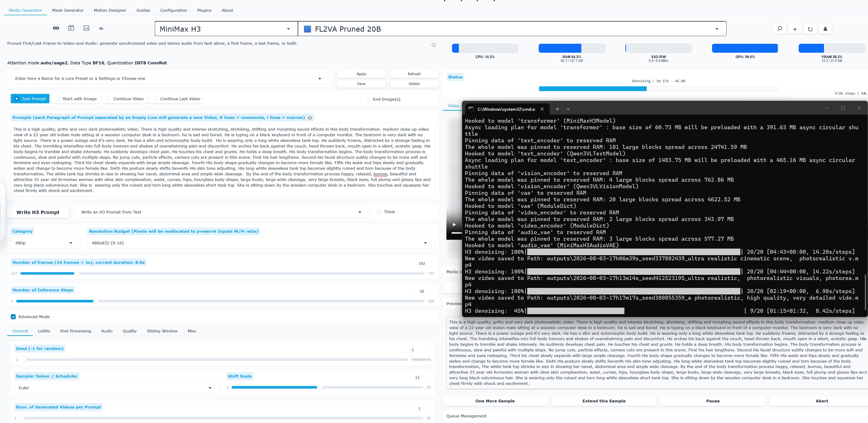Click the Seed slider handle
Screen dimensions: 868x423
(24, 360)
